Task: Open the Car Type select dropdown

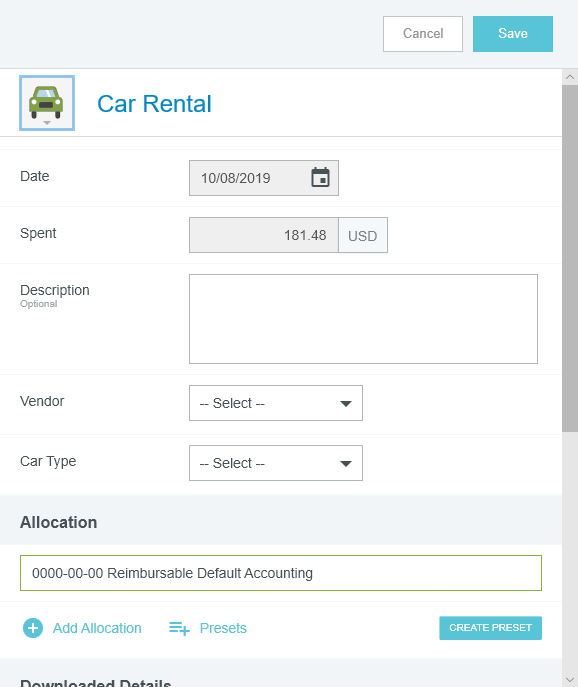Action: (276, 463)
